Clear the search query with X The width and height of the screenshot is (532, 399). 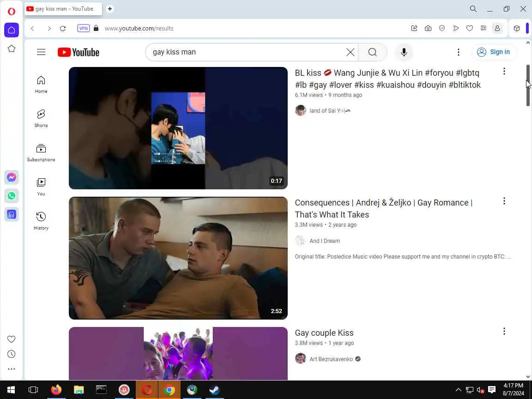351,52
